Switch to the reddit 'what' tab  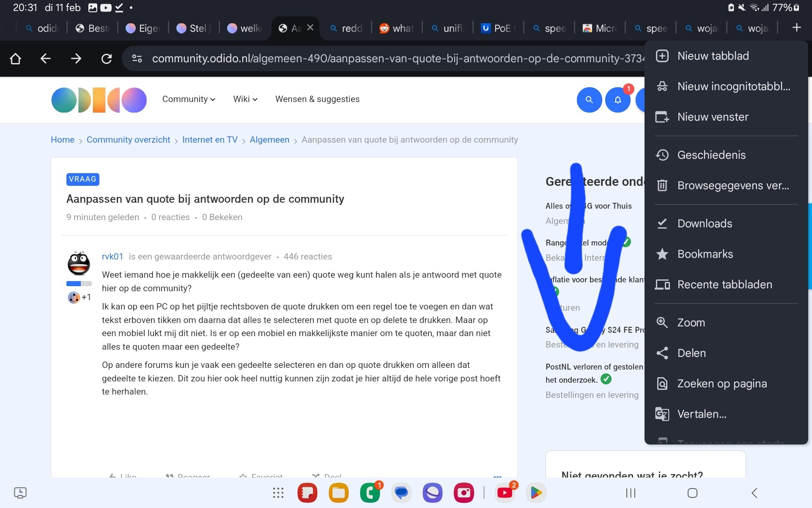397,28
